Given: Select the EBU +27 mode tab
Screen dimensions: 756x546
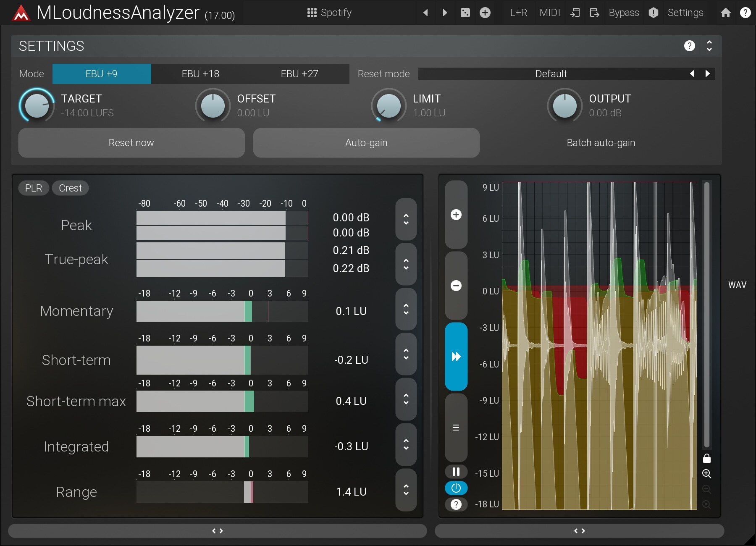Looking at the screenshot, I should (x=299, y=74).
